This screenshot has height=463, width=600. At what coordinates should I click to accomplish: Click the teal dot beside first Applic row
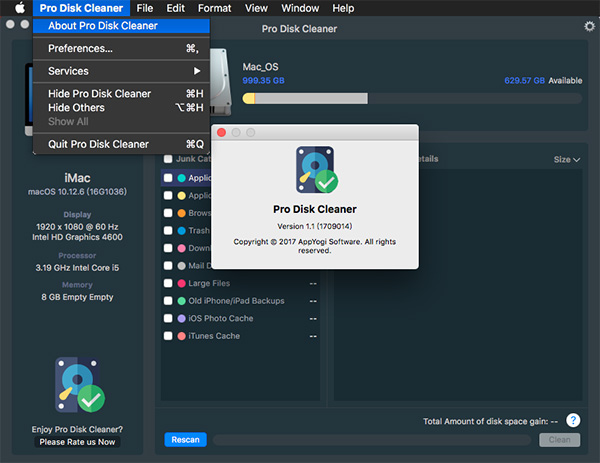tap(182, 178)
